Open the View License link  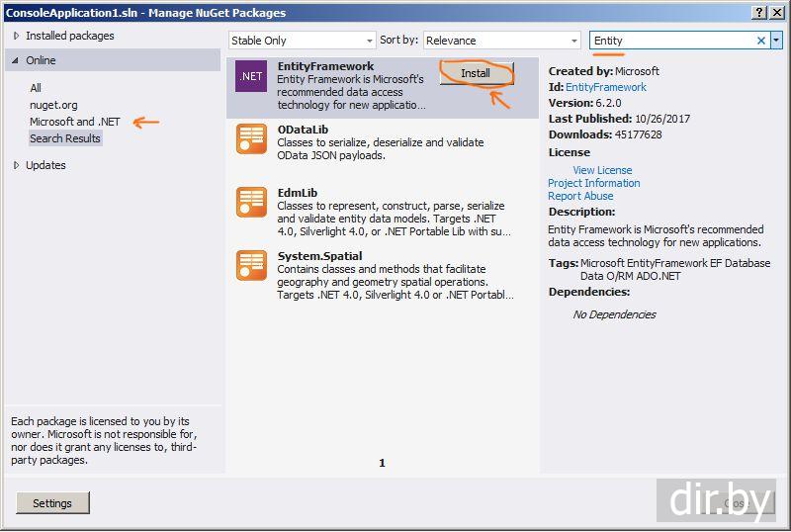point(602,170)
